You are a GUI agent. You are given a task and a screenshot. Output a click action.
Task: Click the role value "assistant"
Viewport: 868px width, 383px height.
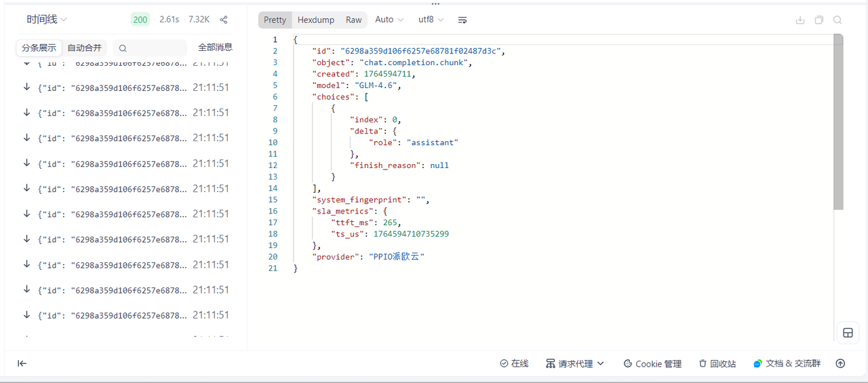433,142
